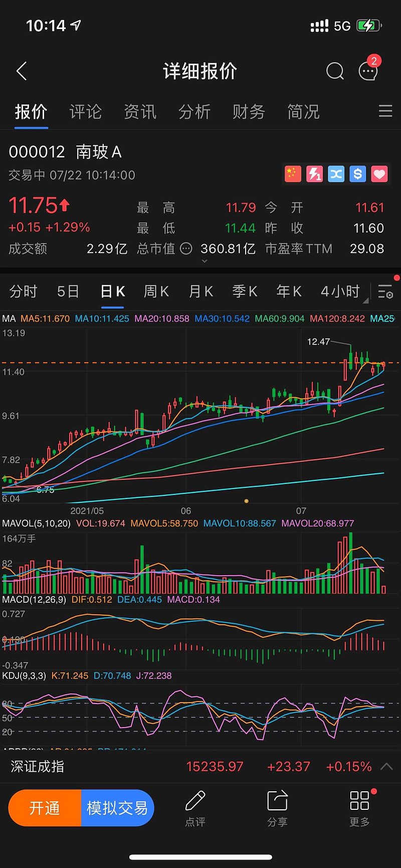Tap the 最低 value 11.44
This screenshot has width=401, height=868.
click(x=240, y=228)
